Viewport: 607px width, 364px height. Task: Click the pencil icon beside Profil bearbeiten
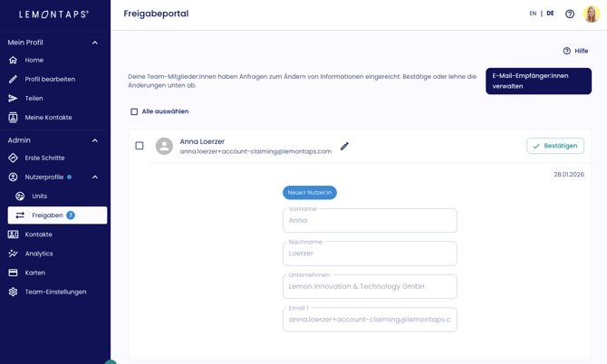pos(13,80)
